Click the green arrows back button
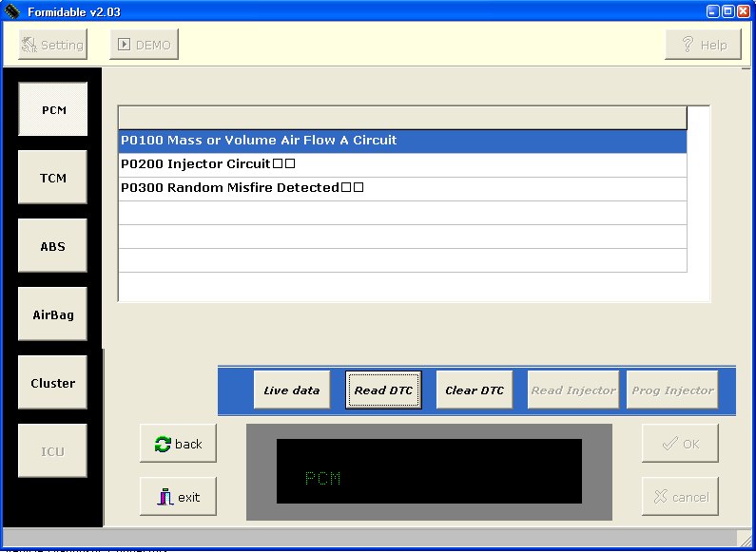 pyautogui.click(x=178, y=444)
